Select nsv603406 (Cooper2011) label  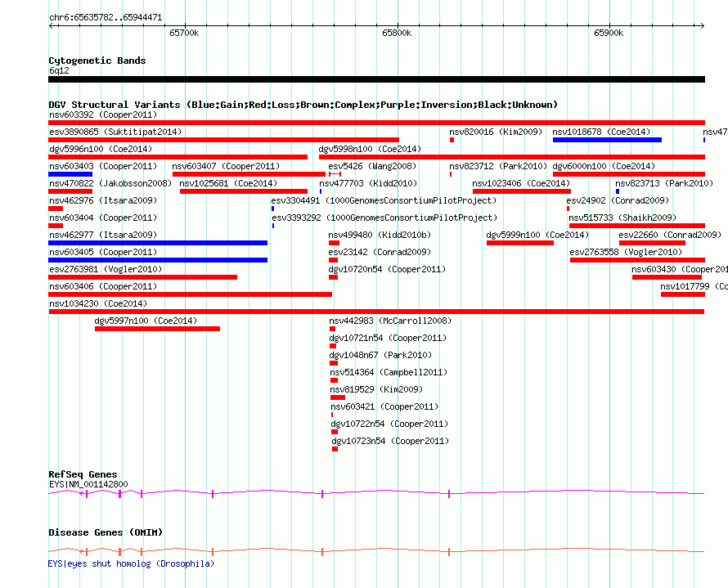(x=103, y=286)
